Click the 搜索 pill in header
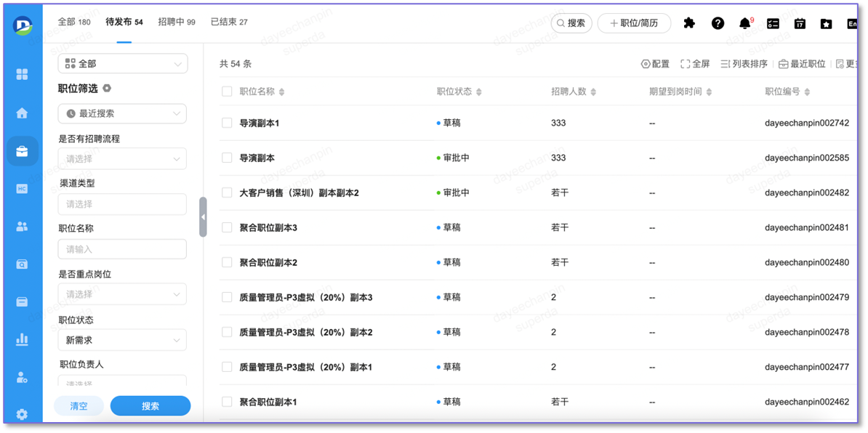Image resolution: width=868 pixels, height=433 pixels. [x=571, y=23]
